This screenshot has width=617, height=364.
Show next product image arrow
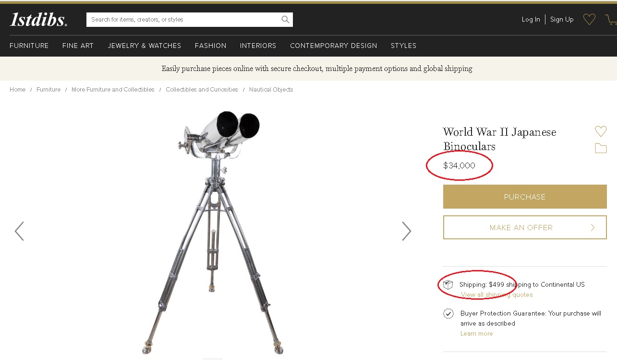point(406,231)
